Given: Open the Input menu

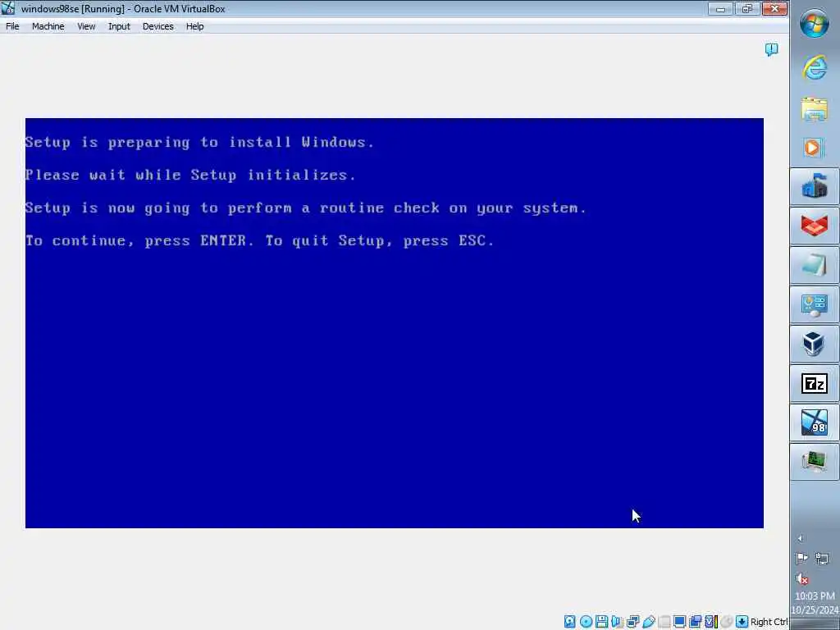Looking at the screenshot, I should [119, 26].
